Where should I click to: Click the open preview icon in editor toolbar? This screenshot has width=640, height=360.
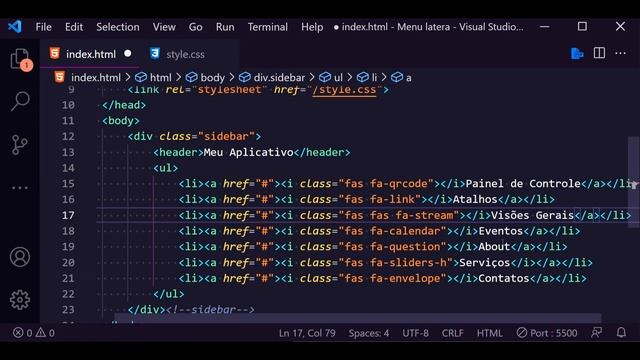point(577,53)
